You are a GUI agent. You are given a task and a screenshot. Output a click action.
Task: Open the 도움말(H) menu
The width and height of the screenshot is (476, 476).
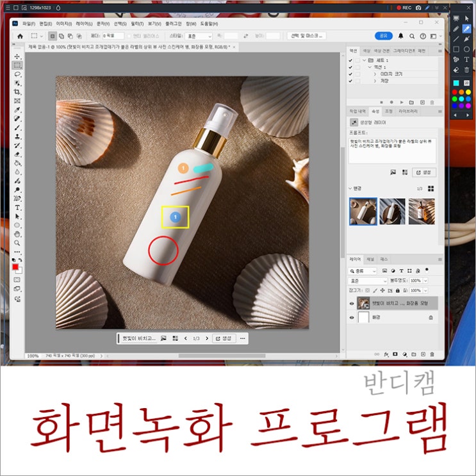point(209,24)
